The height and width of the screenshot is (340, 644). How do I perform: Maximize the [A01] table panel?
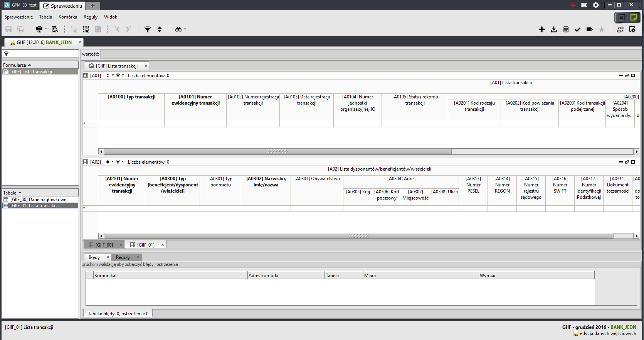[633, 76]
